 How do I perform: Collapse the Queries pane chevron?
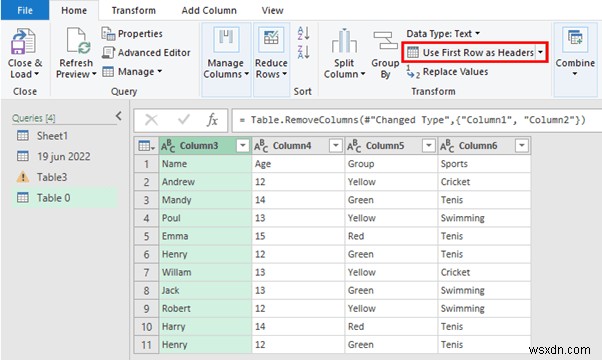(x=119, y=116)
